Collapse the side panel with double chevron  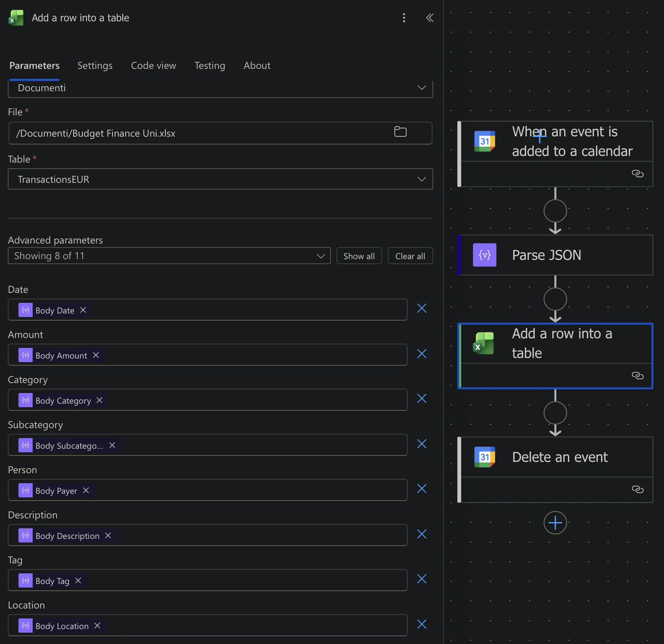[x=430, y=18]
